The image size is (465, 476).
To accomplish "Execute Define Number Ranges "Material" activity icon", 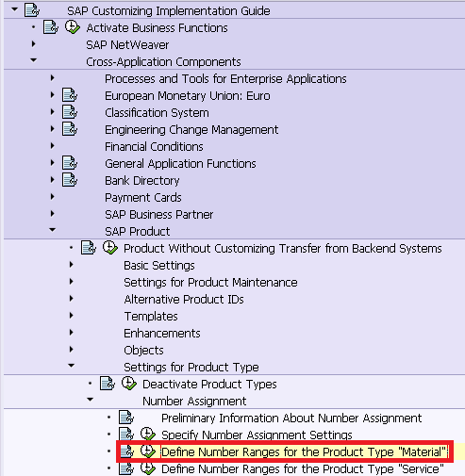I will point(148,451).
